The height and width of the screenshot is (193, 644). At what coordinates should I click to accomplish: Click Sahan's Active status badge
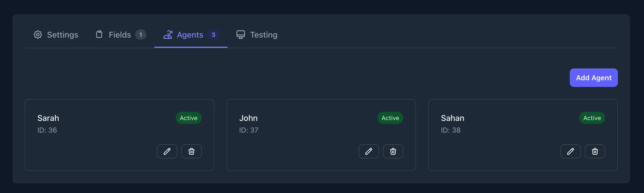click(x=592, y=118)
